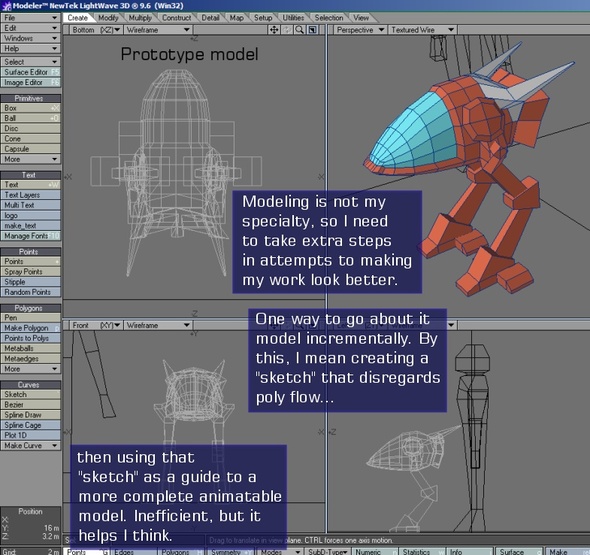Click the pan/move view icon in Bottom viewport
Viewport: 590px width, 555px height.
click(x=274, y=30)
